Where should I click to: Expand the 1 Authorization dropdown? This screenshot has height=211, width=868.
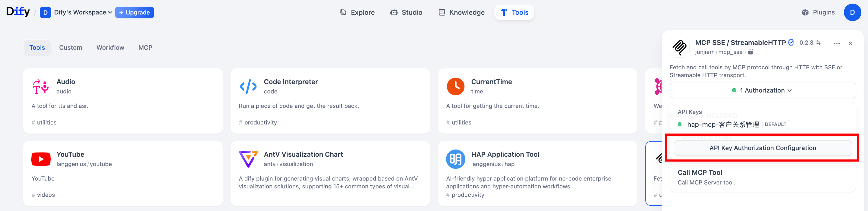coord(762,90)
